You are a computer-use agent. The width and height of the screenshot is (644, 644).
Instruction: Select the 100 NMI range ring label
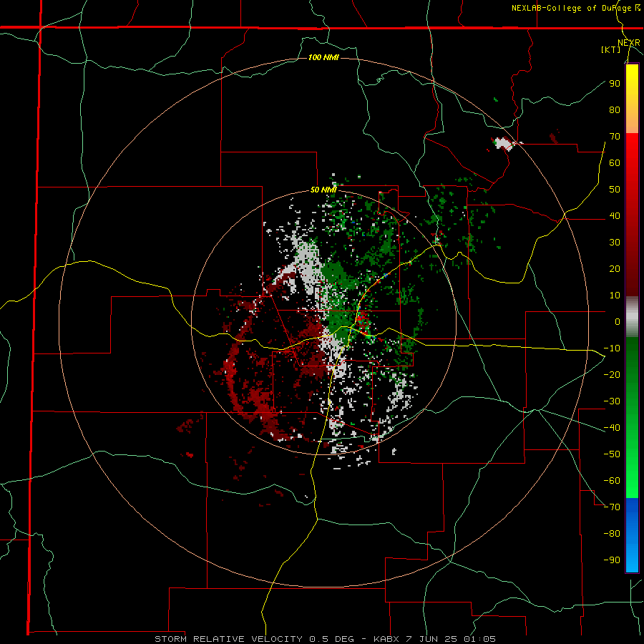[x=323, y=57]
